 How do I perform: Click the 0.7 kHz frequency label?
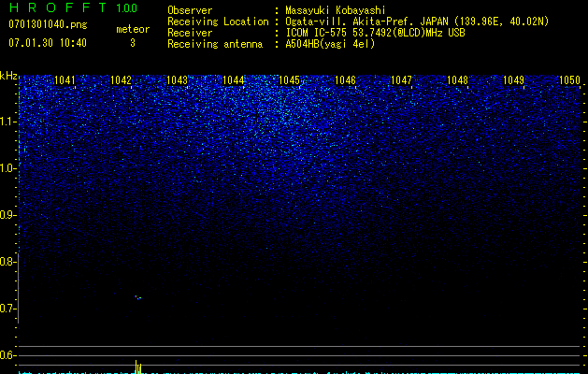(x=7, y=309)
